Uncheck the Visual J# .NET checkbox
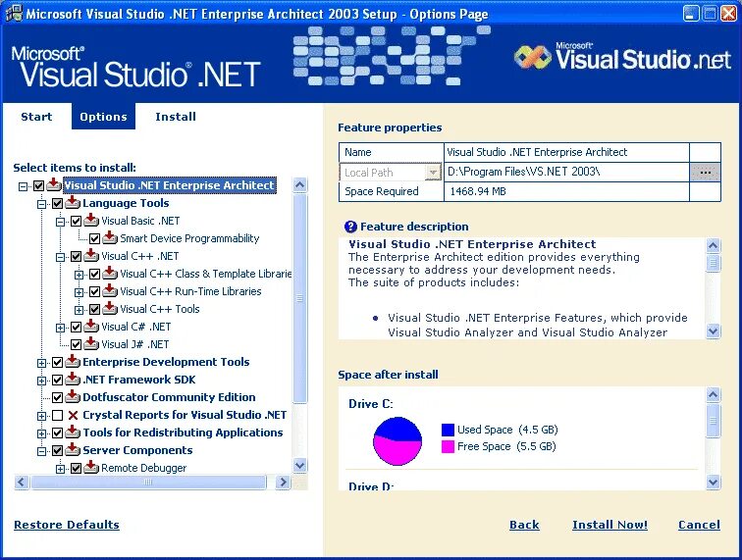This screenshot has width=742, height=560. tap(76, 345)
